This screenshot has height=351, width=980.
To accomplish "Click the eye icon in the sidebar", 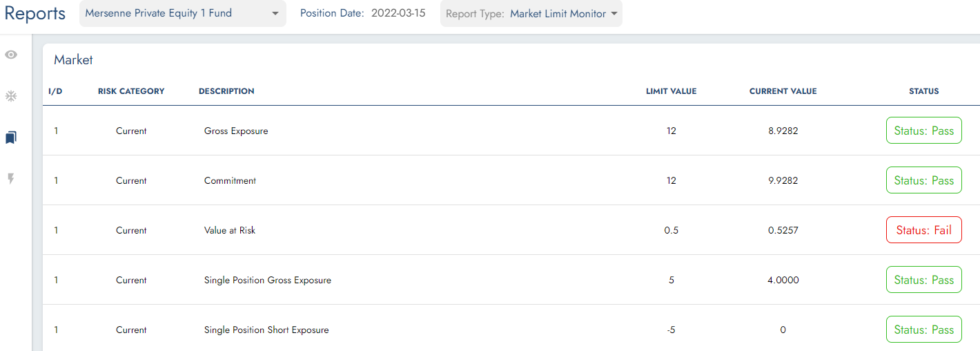I will pos(11,55).
